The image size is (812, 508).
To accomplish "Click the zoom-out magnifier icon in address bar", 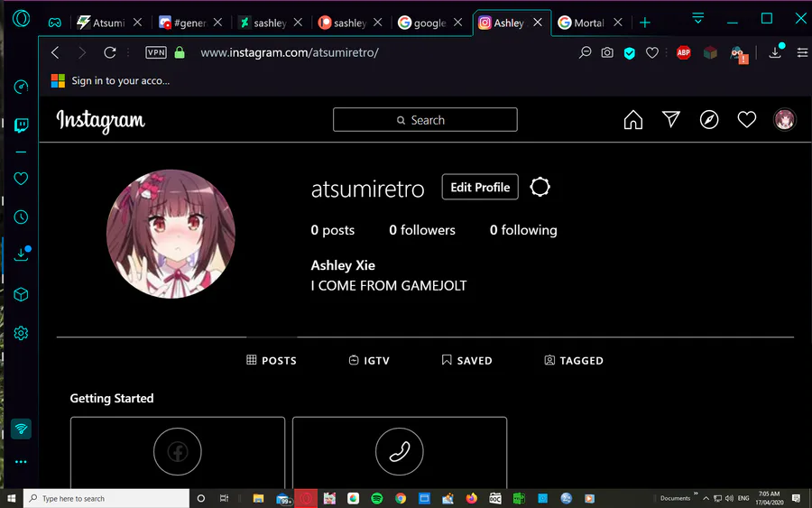I will [586, 52].
